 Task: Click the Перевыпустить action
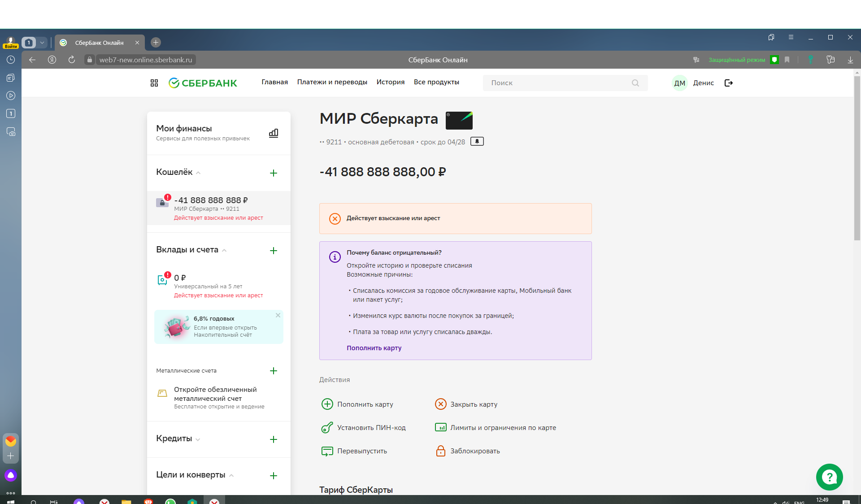(354, 451)
